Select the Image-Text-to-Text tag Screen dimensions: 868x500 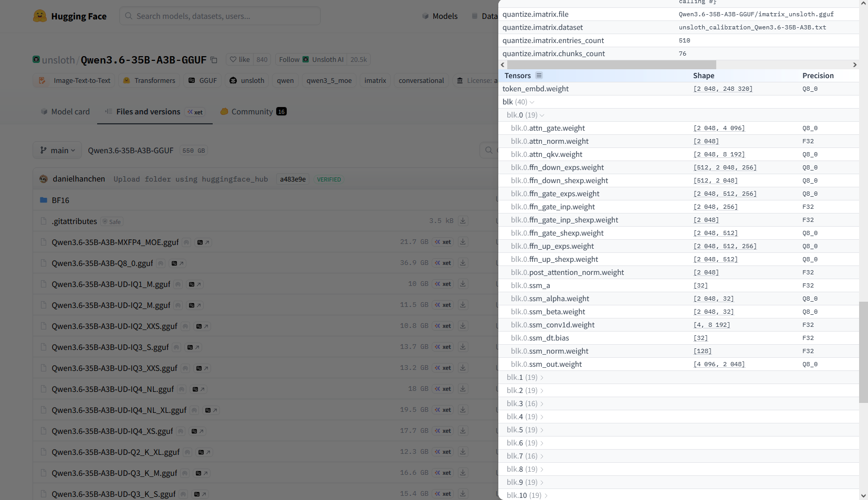[74, 81]
